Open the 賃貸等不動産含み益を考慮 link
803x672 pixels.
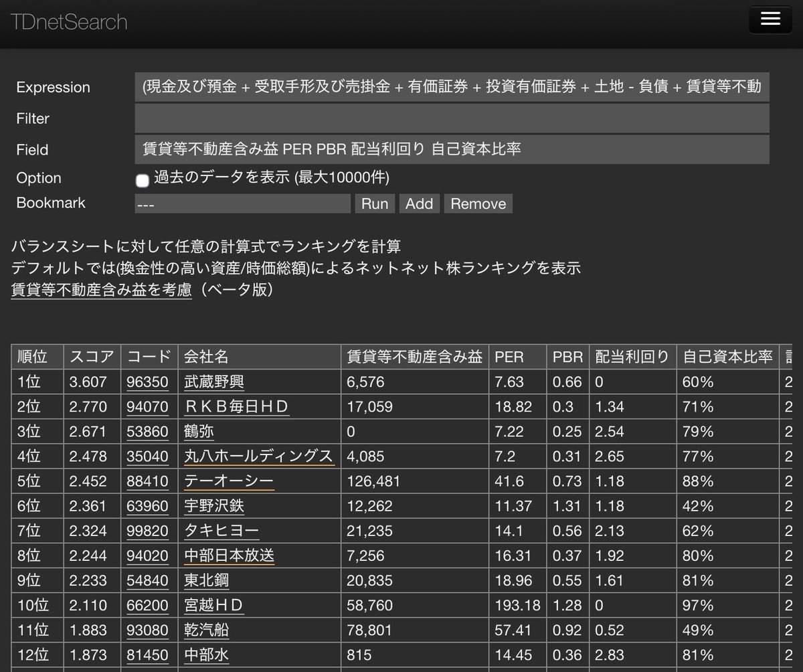102,290
